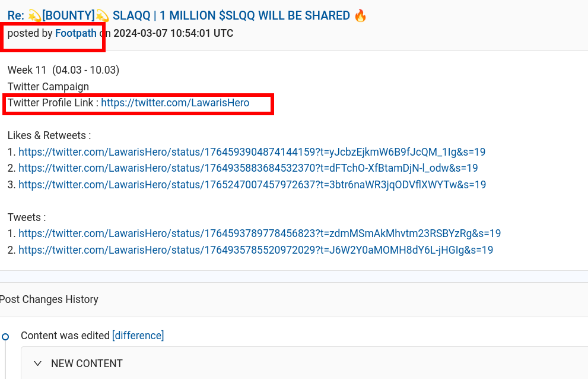Collapse the NEW CONTENT section chevron
Image resolution: width=588 pixels, height=379 pixels.
pos(37,364)
